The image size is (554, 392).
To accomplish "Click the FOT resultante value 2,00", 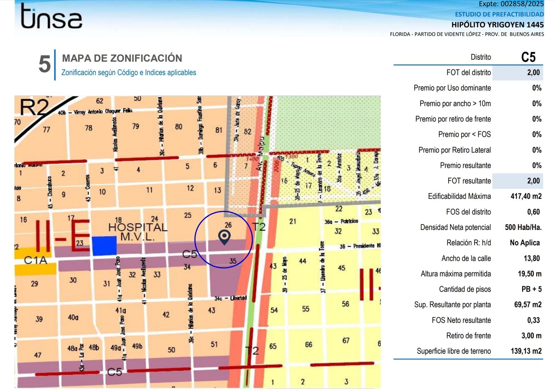I will point(533,181).
